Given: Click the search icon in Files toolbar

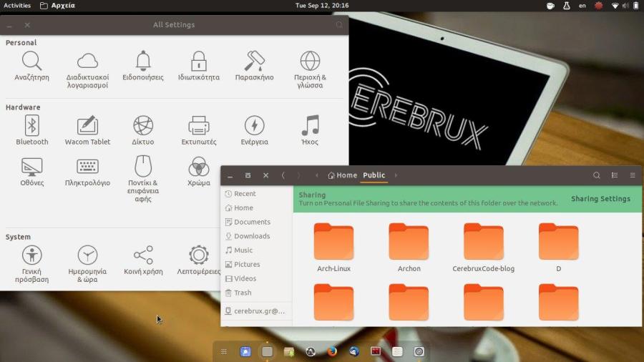Looking at the screenshot, I should [596, 175].
